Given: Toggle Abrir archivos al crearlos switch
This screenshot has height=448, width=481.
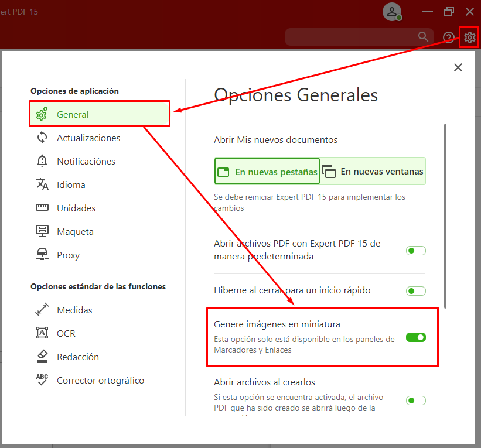Looking at the screenshot, I should click(415, 401).
